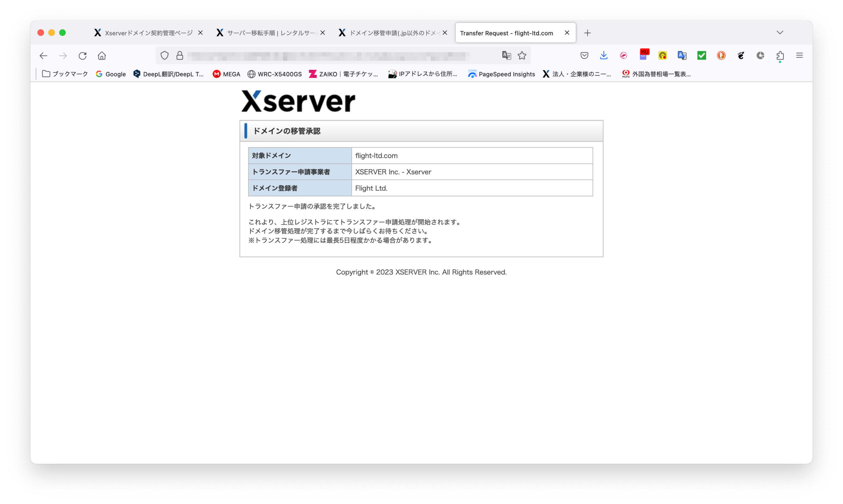This screenshot has height=504, width=843.
Task: Open the Google bookmark
Action: pyautogui.click(x=111, y=74)
